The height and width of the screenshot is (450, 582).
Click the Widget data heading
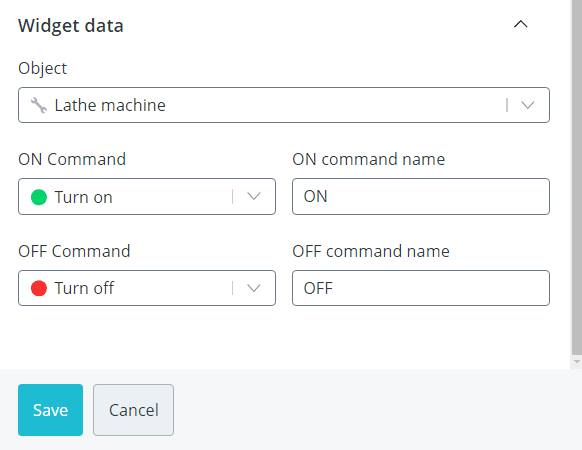71,26
